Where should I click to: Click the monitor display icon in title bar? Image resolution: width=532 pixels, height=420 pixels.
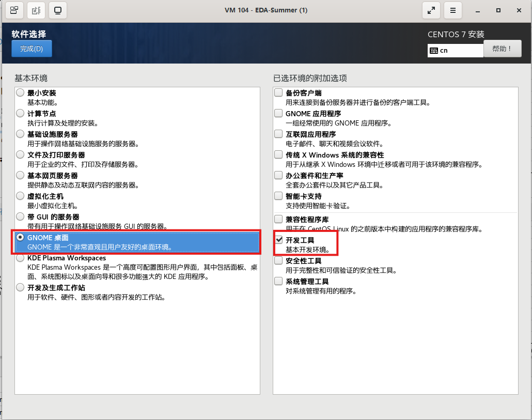point(57,10)
